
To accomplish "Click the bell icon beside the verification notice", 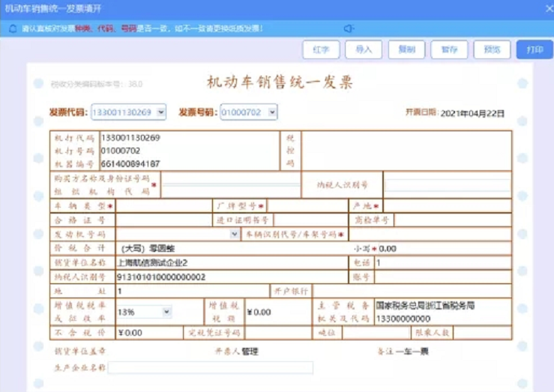I will click(x=12, y=28).
